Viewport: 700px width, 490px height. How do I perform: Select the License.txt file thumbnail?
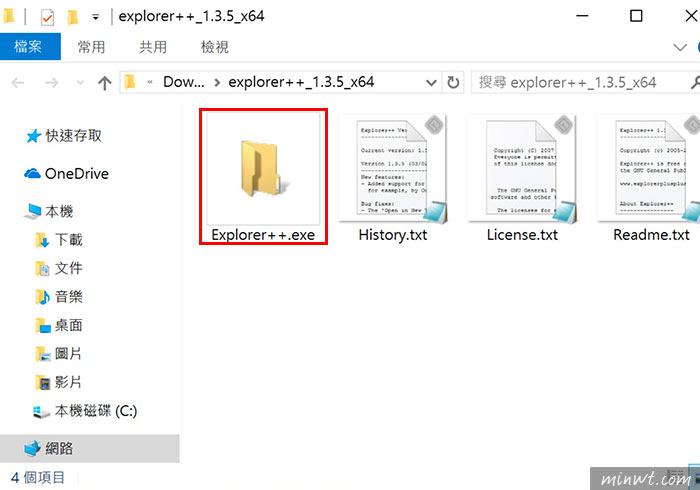522,168
